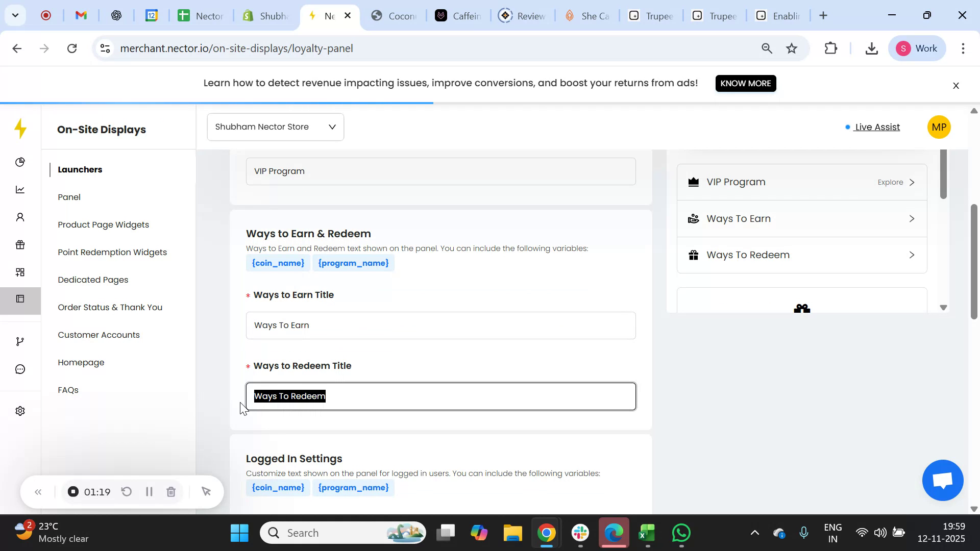Pause the screen recording

[149, 491]
